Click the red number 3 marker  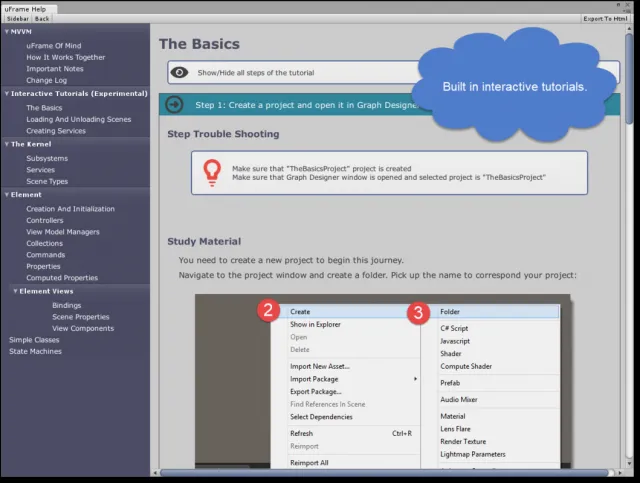point(418,313)
